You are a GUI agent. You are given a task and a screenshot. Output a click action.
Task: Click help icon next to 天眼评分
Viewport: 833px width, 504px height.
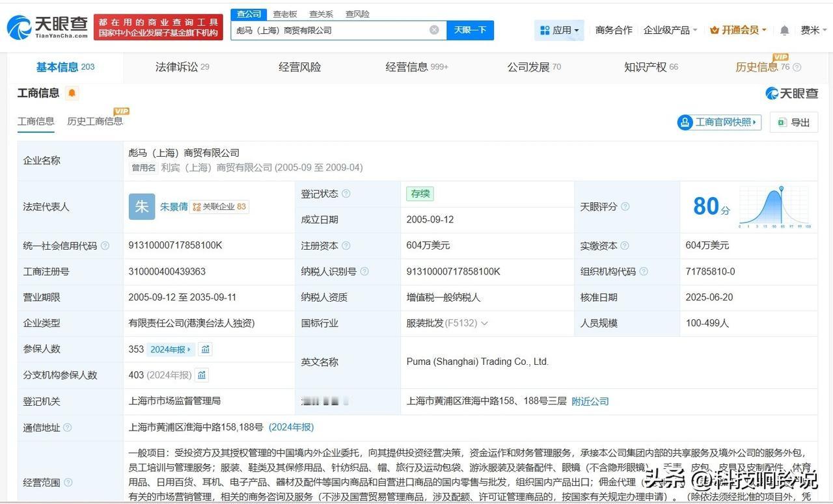625,207
